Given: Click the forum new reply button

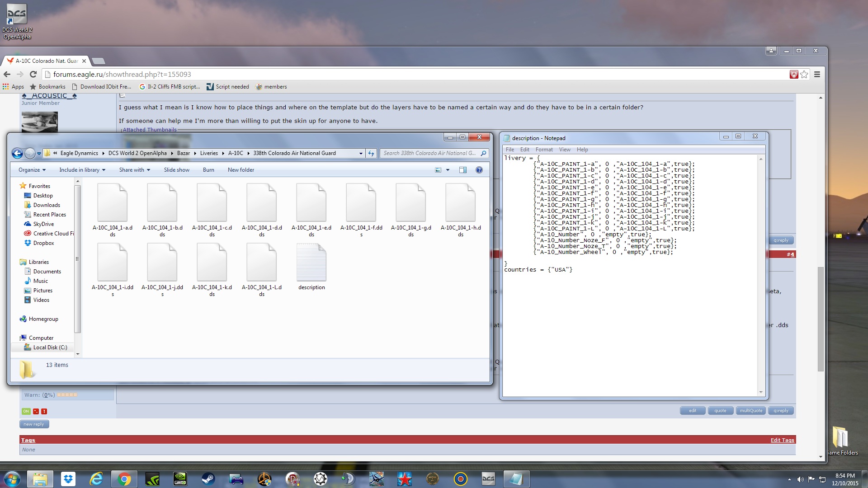Looking at the screenshot, I should [34, 424].
